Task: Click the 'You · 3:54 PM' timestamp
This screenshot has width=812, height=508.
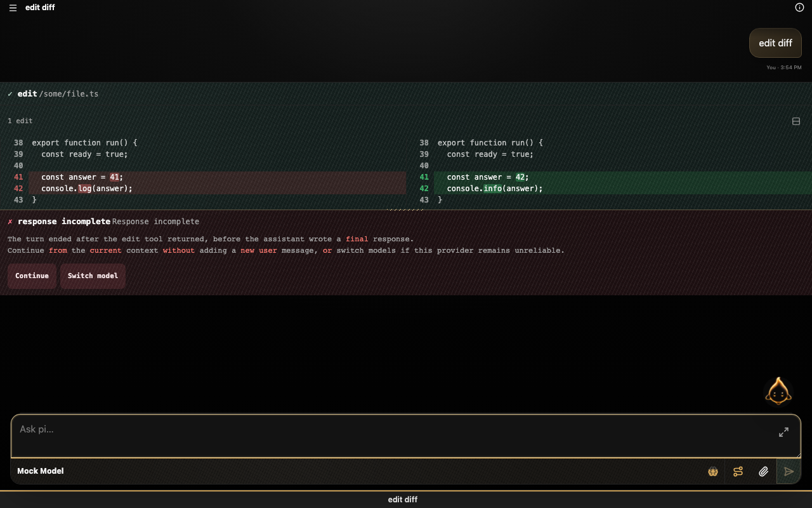Action: [x=783, y=67]
